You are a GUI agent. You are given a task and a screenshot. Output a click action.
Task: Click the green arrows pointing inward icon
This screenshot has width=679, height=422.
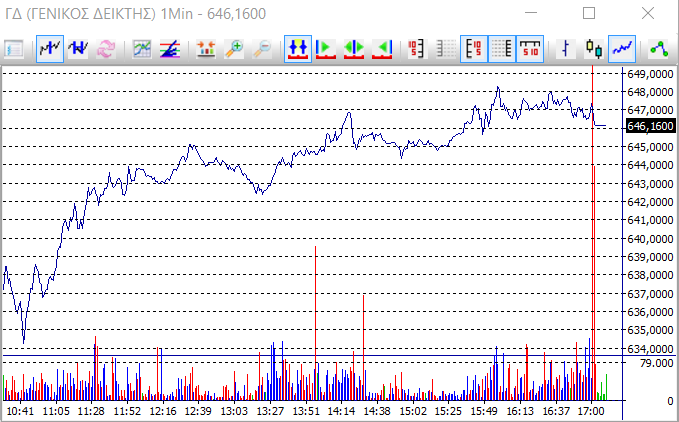pyautogui.click(x=354, y=49)
